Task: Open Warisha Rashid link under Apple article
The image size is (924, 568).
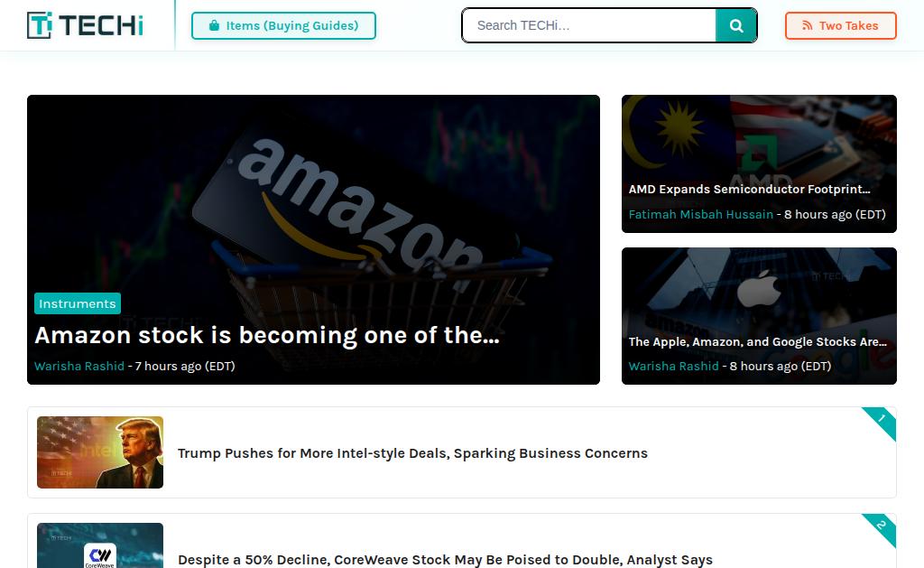Action: point(673,367)
